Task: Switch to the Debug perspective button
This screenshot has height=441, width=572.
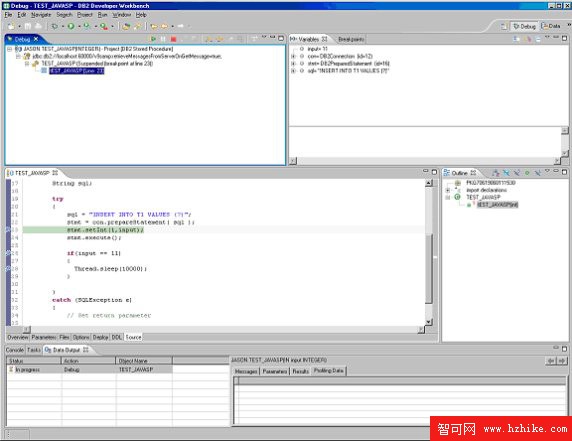Action: coord(524,26)
